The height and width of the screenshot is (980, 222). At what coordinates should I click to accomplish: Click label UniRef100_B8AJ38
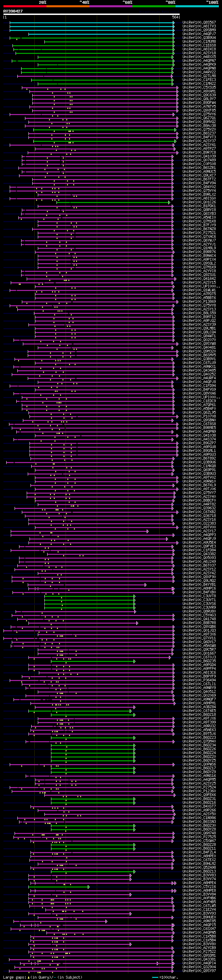pos(199,125)
